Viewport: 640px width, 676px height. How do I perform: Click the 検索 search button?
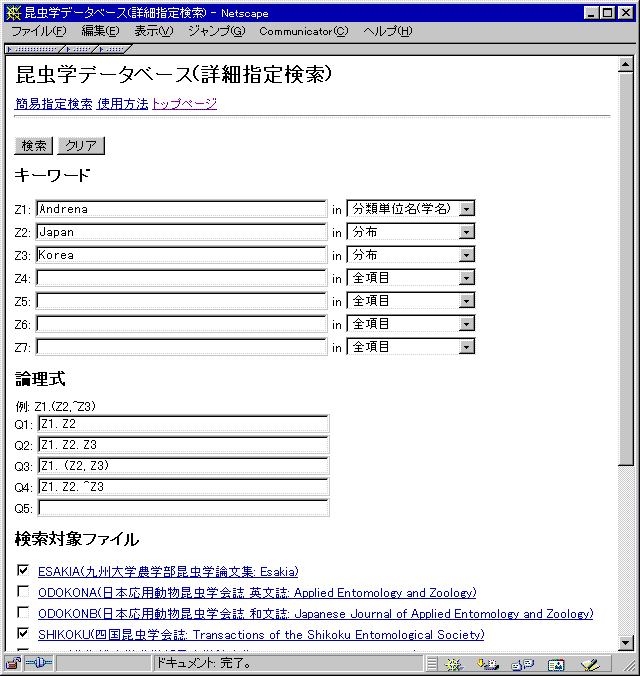click(34, 146)
